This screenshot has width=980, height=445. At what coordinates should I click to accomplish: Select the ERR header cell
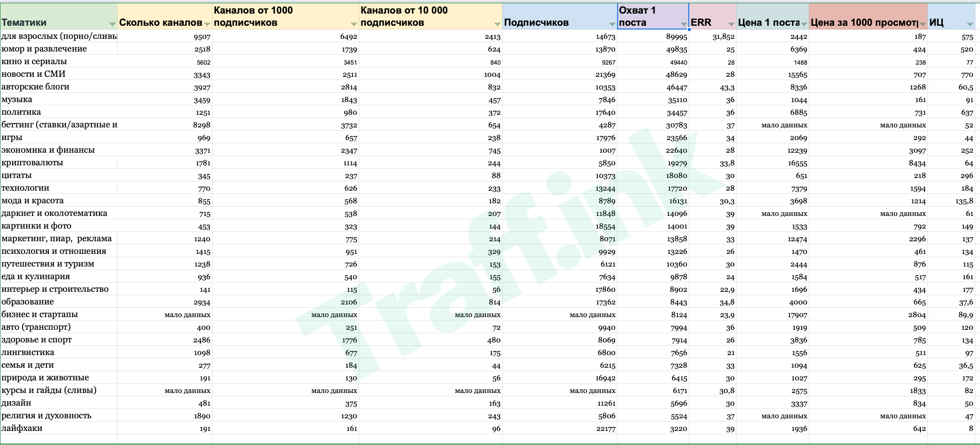pyautogui.click(x=713, y=17)
